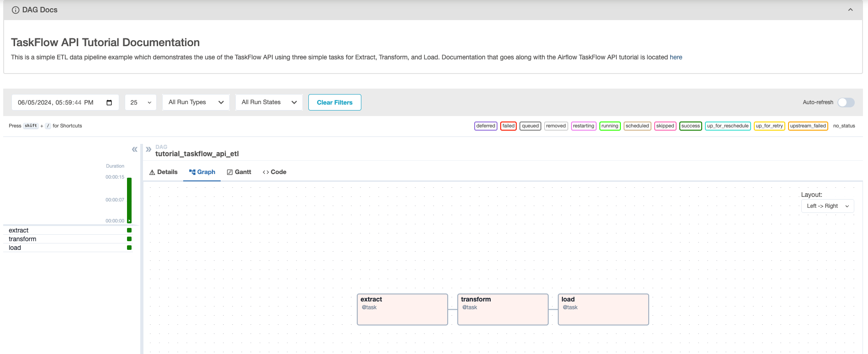
Task: Switch to the Graph tab
Action: [202, 172]
